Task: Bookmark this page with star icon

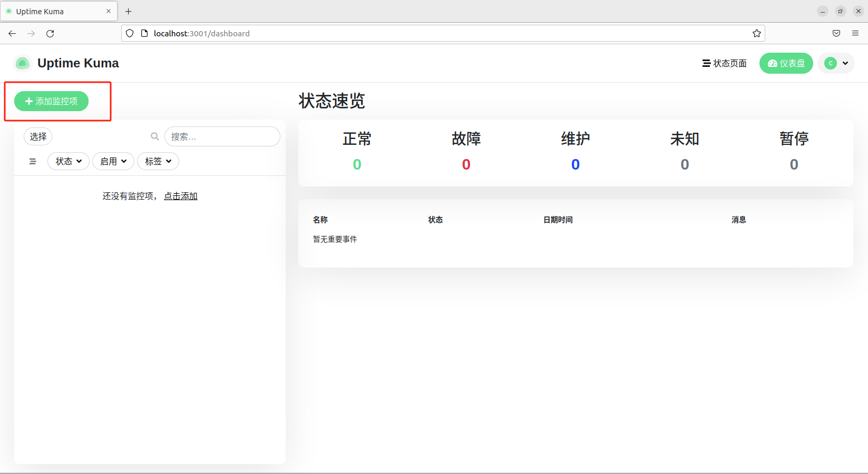Action: pos(756,33)
